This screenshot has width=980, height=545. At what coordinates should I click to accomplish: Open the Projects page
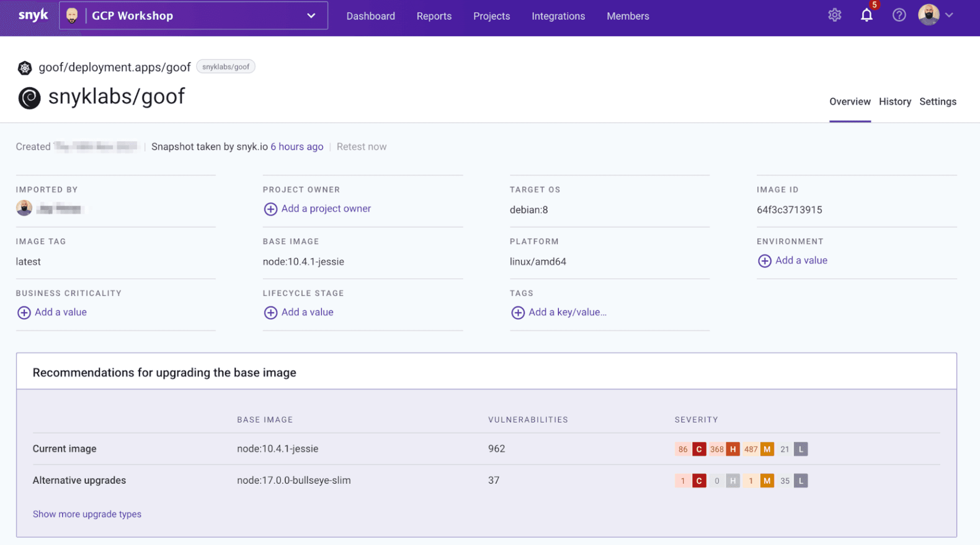tap(492, 16)
